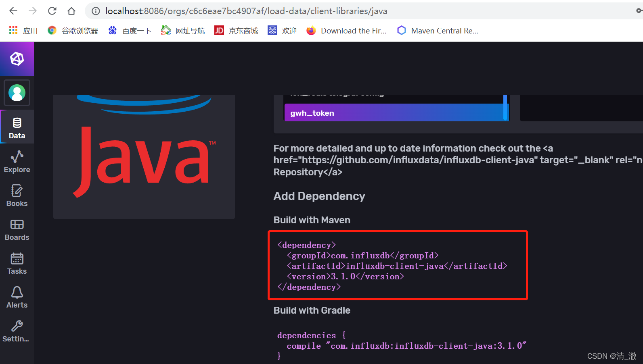Open the 应用 apps bookmark

pos(23,31)
